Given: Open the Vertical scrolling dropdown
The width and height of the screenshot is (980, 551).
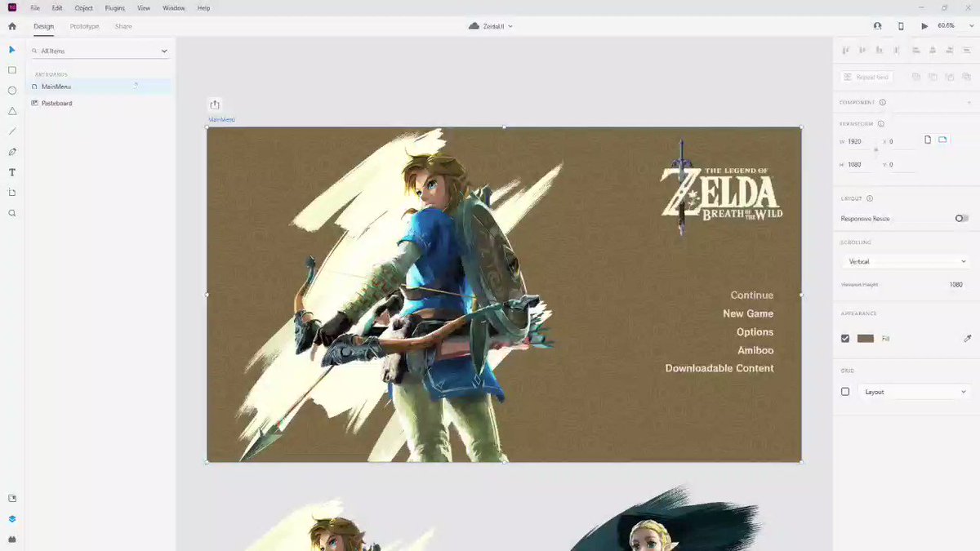Looking at the screenshot, I should pyautogui.click(x=906, y=261).
